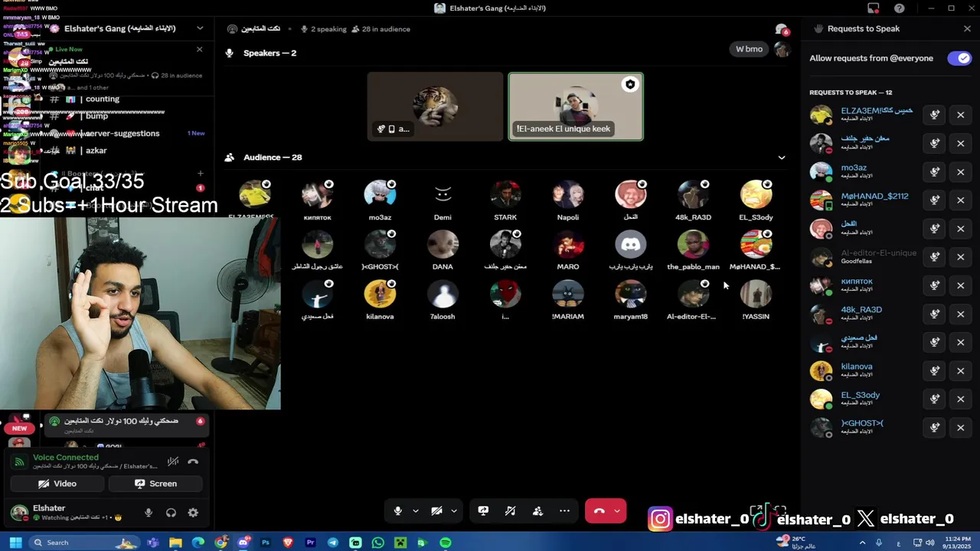Invite )<GHOST>( to speak on stage
The image size is (980, 551).
click(x=934, y=427)
